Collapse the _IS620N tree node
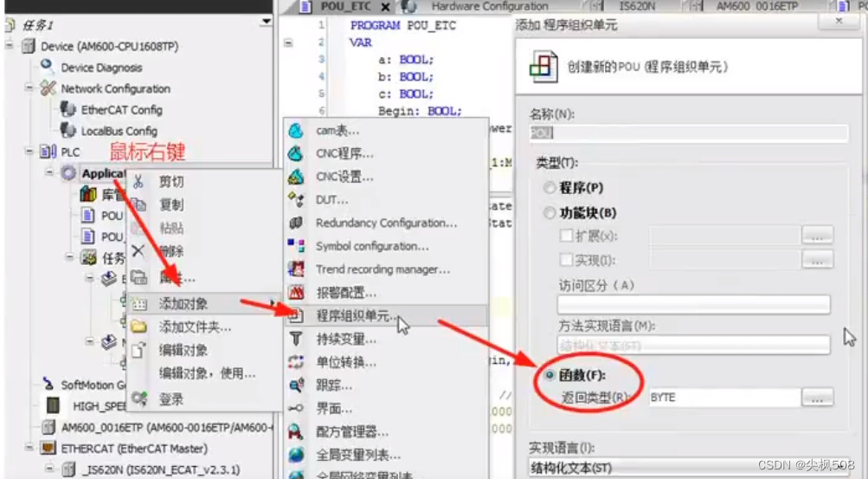 point(49,469)
